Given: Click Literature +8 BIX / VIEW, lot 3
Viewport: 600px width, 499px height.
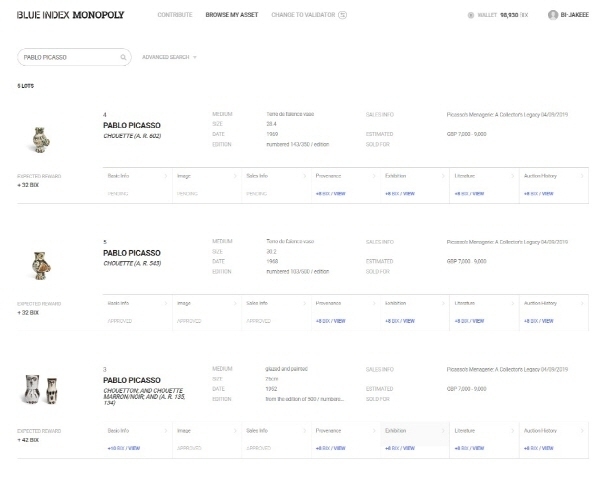Looking at the screenshot, I should pos(469,448).
